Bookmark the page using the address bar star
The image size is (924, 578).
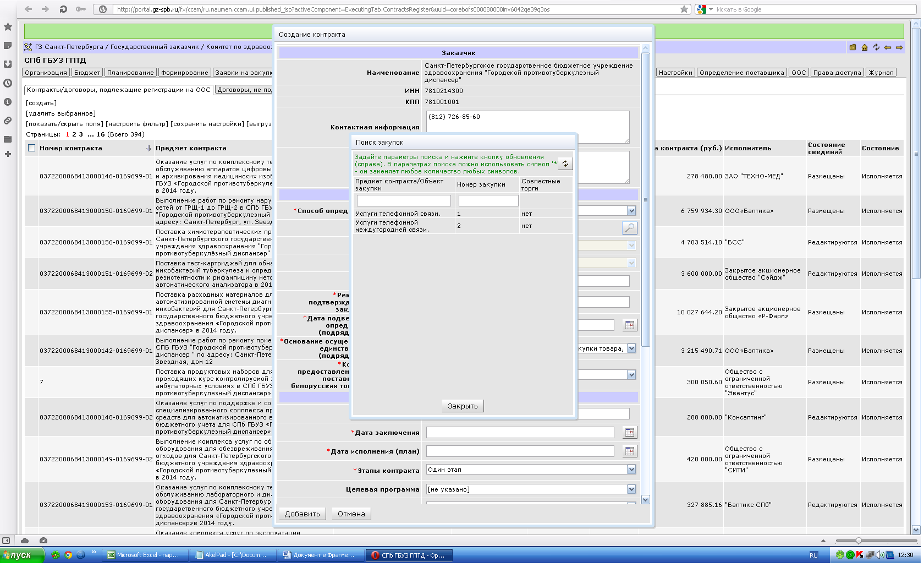click(684, 9)
